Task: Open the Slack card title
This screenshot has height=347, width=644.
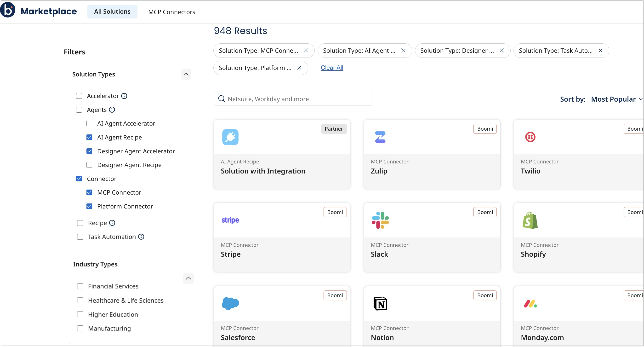Action: pos(379,254)
